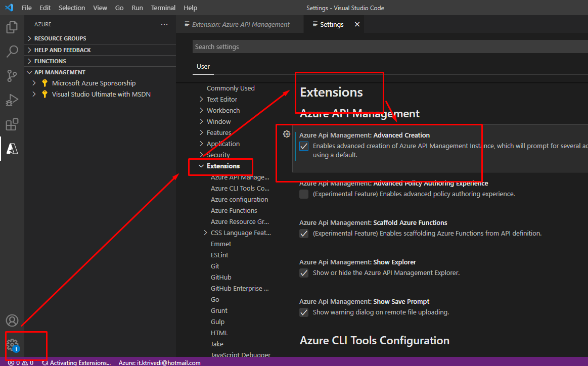The height and width of the screenshot is (366, 588).
Task: Enable Advanced Policy Authoring Experience checkbox
Action: coord(304,194)
